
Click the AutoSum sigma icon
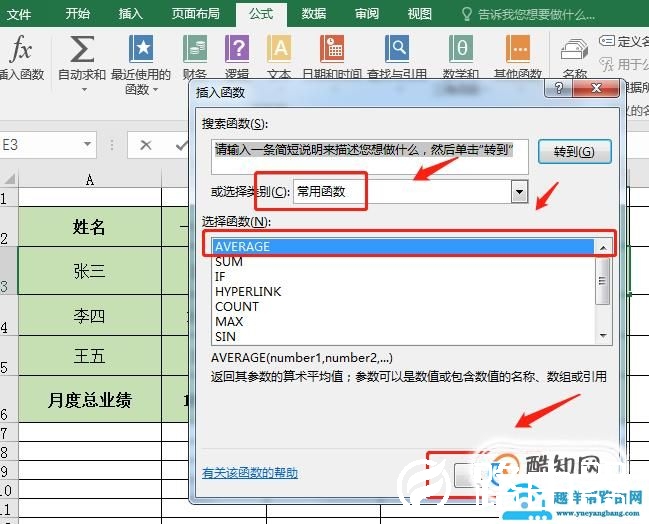(x=82, y=48)
